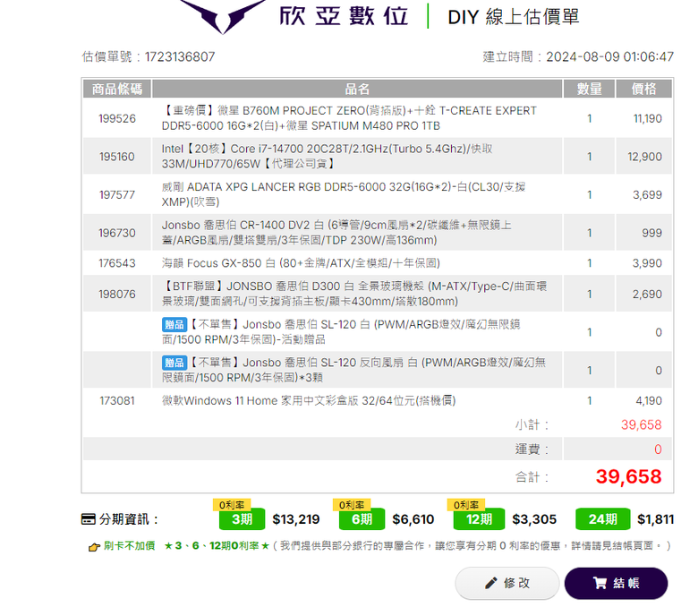Click product code 176543

[x=117, y=263]
